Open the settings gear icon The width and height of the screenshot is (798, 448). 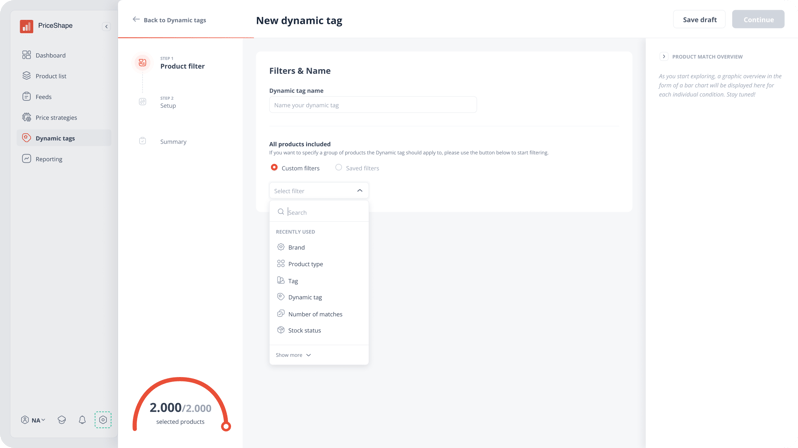tap(103, 420)
